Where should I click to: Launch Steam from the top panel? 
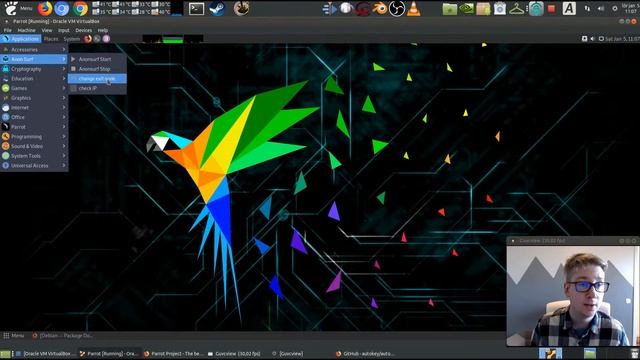[x=217, y=9]
